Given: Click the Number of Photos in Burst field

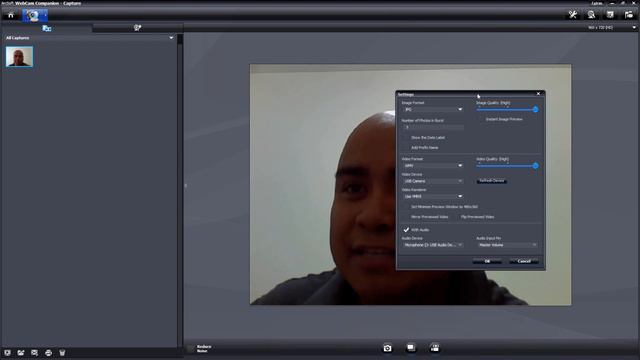Looking at the screenshot, I should [x=433, y=127].
